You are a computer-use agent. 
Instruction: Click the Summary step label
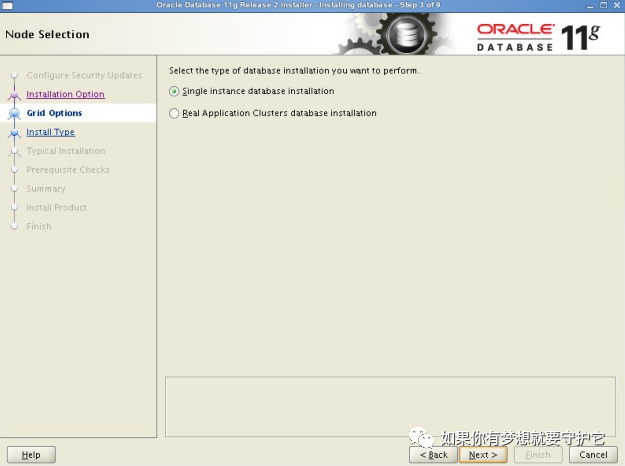[x=46, y=189]
